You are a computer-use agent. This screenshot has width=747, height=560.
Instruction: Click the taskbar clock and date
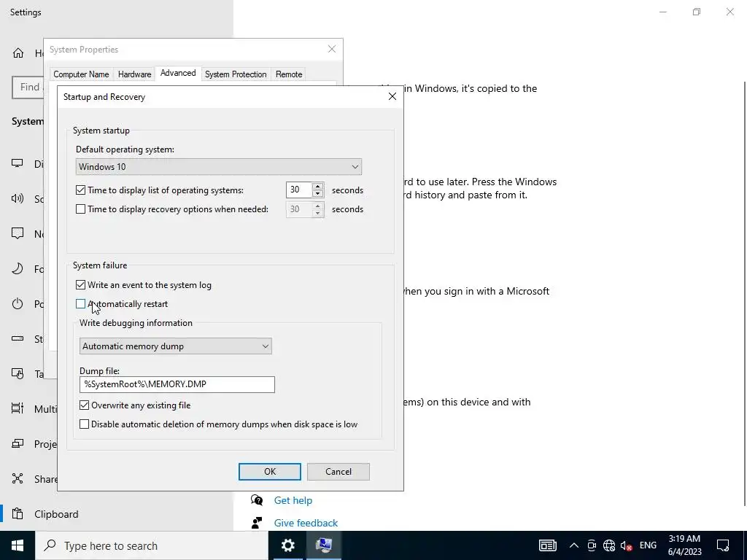[684, 545]
